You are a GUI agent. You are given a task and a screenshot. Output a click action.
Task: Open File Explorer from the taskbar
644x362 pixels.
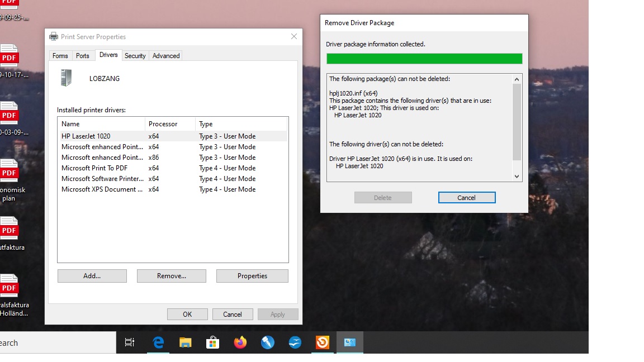click(186, 342)
